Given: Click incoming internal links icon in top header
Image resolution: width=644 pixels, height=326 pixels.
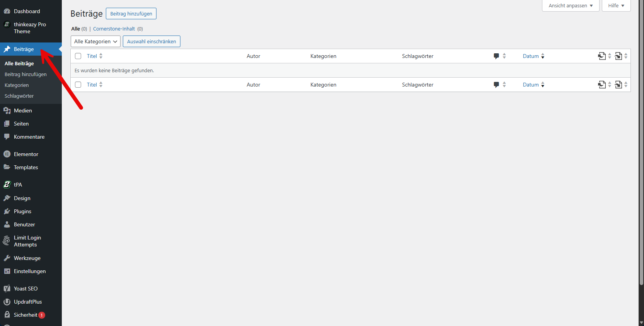Looking at the screenshot, I should [x=619, y=56].
